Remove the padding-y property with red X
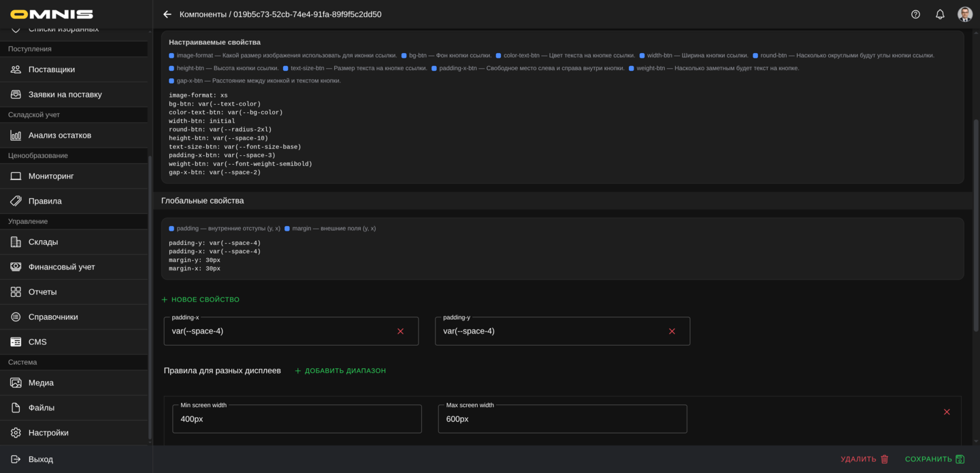This screenshot has width=980, height=473. pos(672,331)
